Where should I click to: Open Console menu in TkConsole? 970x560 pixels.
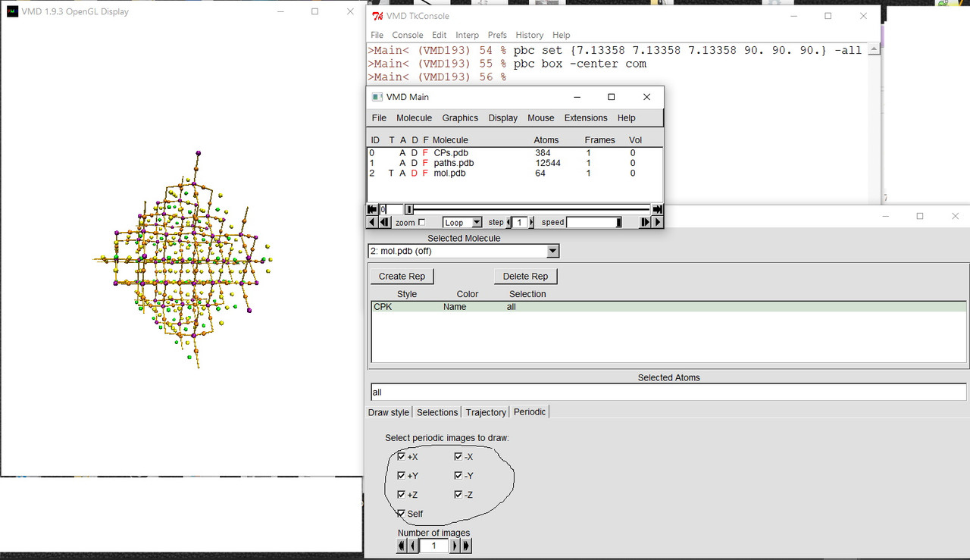pos(407,35)
